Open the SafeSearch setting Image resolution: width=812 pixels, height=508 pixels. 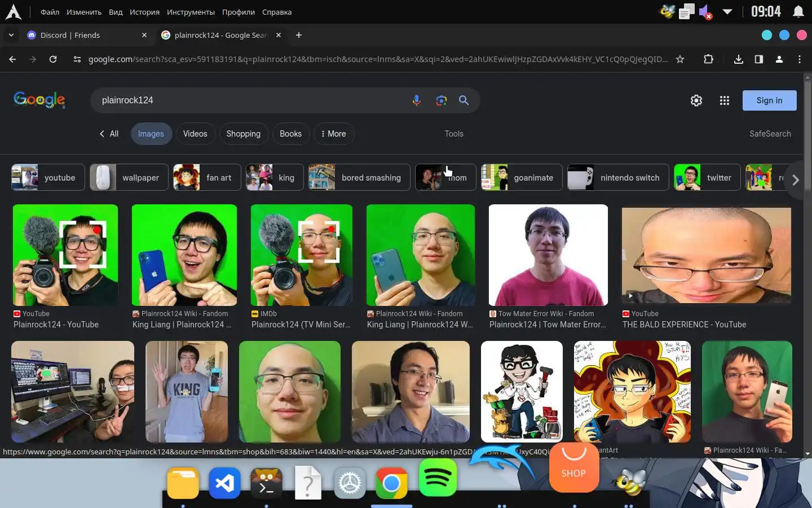click(x=770, y=134)
